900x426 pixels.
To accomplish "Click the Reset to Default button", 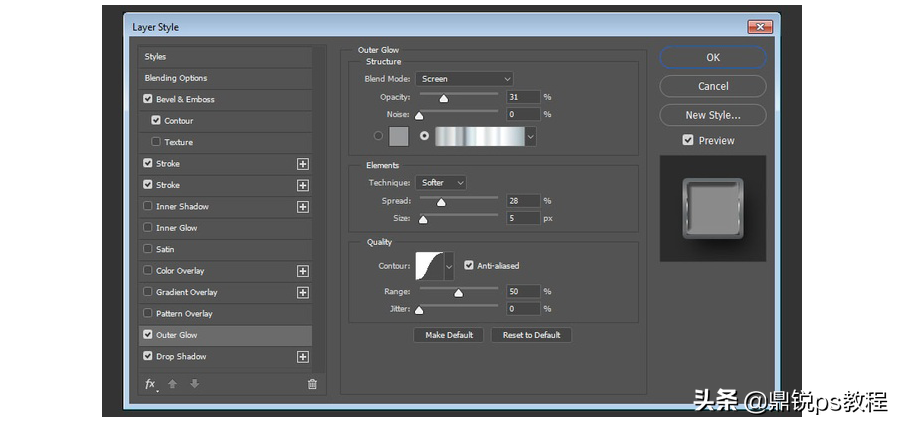I will [532, 335].
